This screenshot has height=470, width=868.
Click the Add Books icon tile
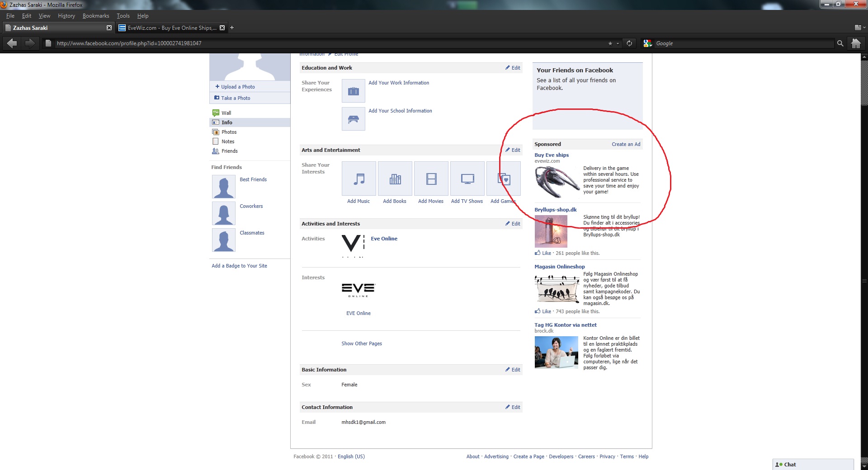tap(395, 179)
